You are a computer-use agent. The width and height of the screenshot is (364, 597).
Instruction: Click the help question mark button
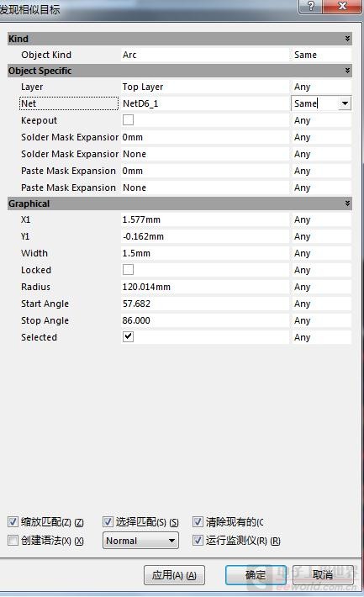(311, 6)
